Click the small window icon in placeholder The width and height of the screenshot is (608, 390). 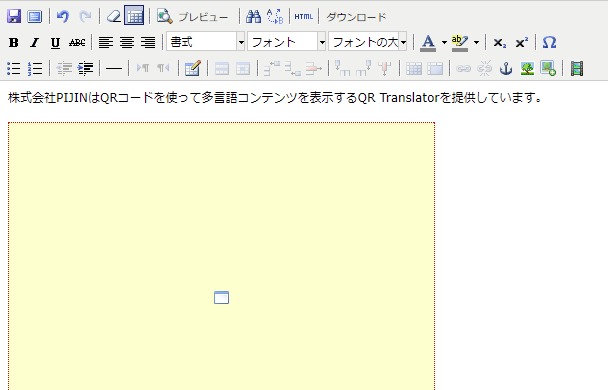pos(221,297)
